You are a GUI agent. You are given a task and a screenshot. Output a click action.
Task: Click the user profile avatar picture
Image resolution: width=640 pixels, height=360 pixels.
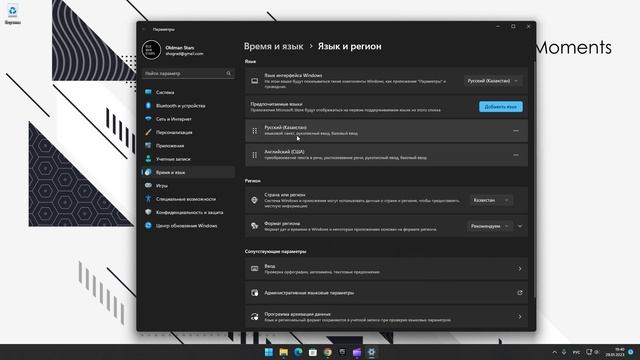(x=151, y=50)
